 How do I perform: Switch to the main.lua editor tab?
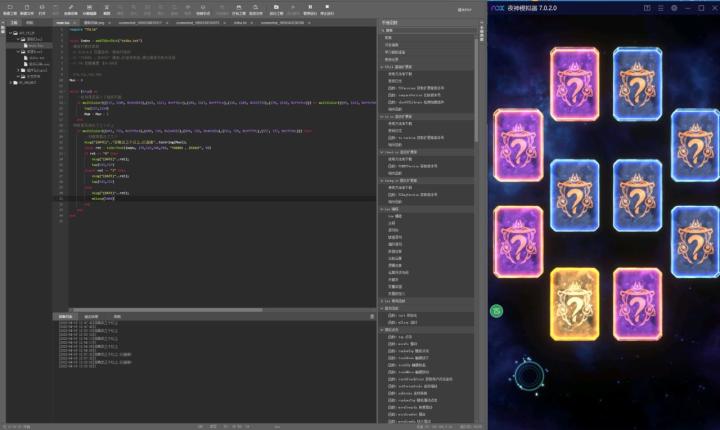click(x=63, y=20)
